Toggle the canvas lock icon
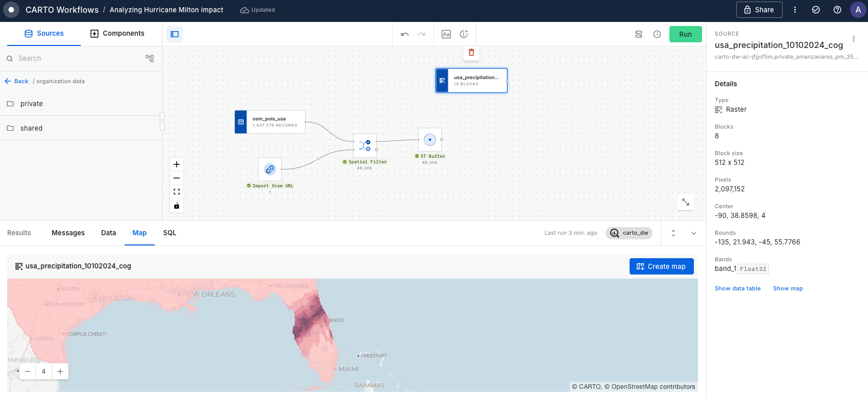The width and height of the screenshot is (868, 398). [177, 206]
